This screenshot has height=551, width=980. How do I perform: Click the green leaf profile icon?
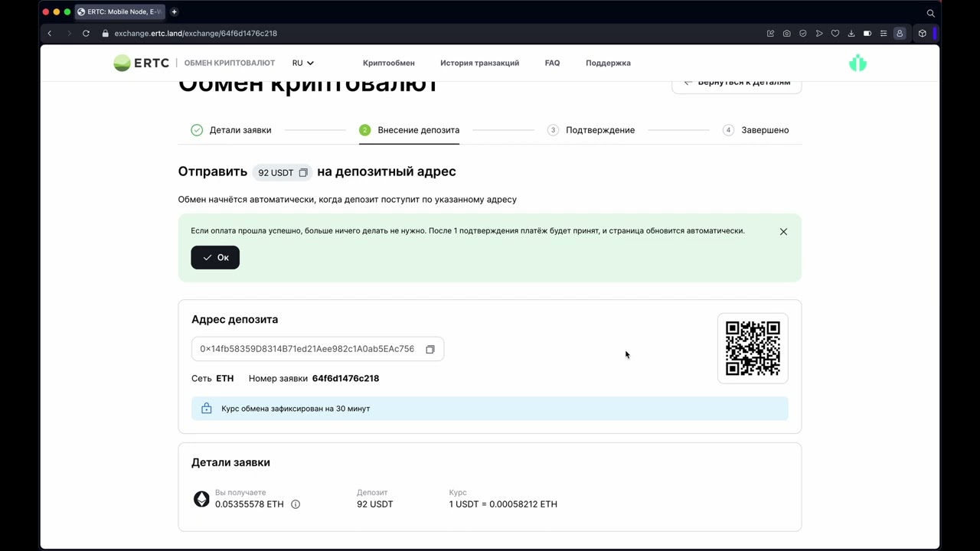tap(857, 64)
